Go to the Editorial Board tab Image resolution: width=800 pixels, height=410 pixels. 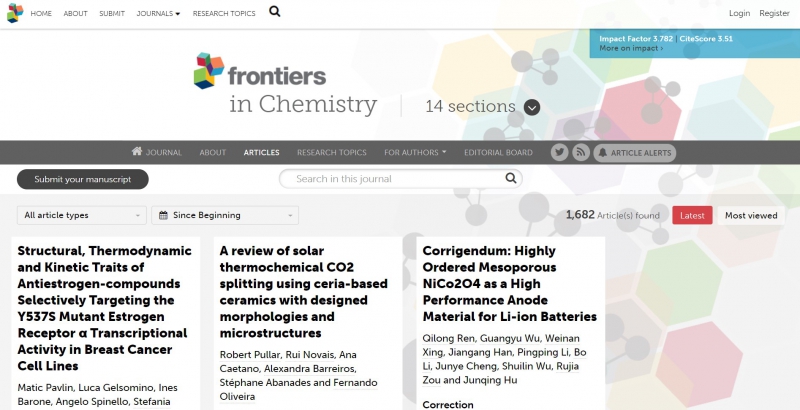tap(498, 153)
